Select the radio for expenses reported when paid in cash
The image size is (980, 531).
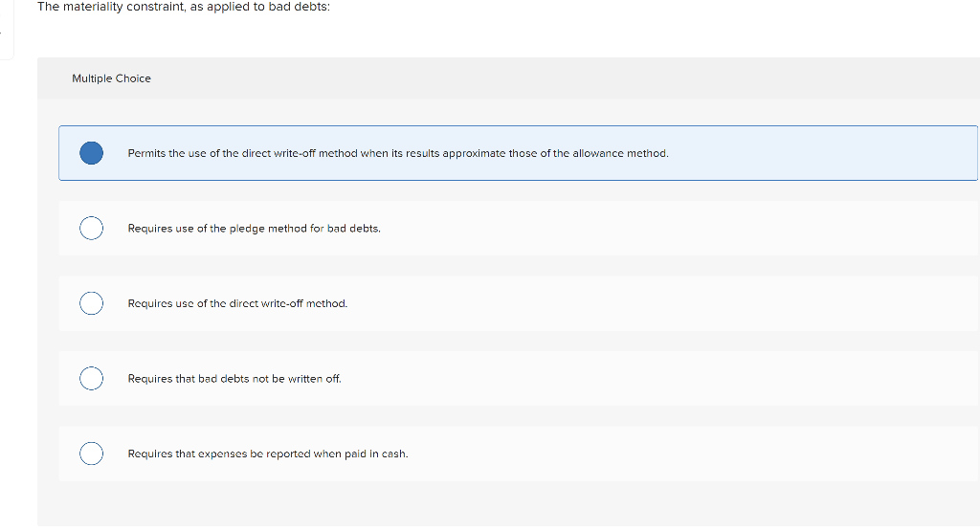(91, 454)
